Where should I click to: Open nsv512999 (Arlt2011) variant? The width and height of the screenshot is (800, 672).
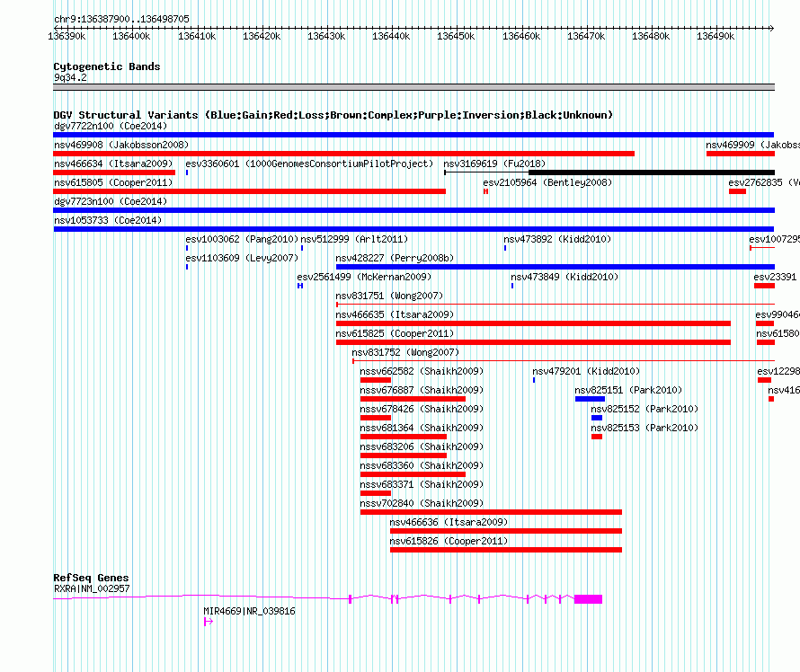point(354,239)
